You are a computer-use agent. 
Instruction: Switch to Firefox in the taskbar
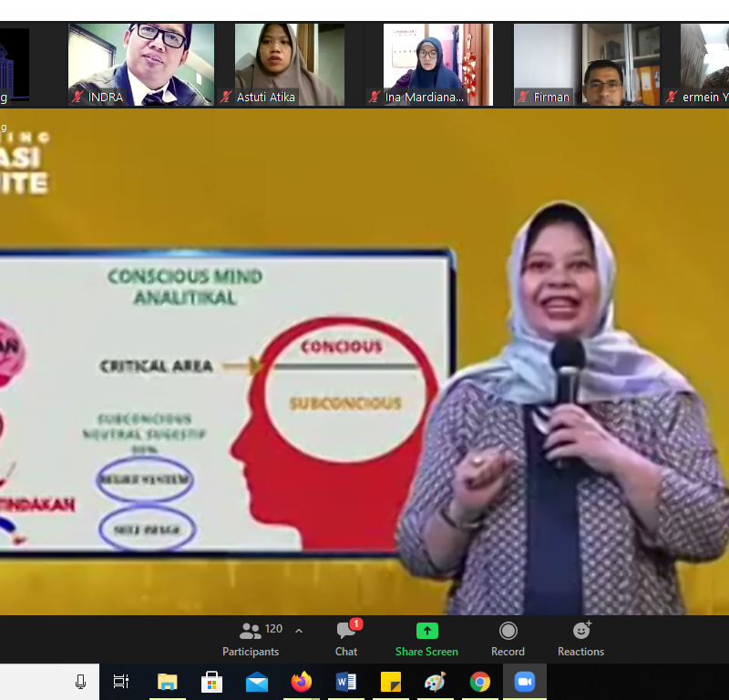point(302,682)
